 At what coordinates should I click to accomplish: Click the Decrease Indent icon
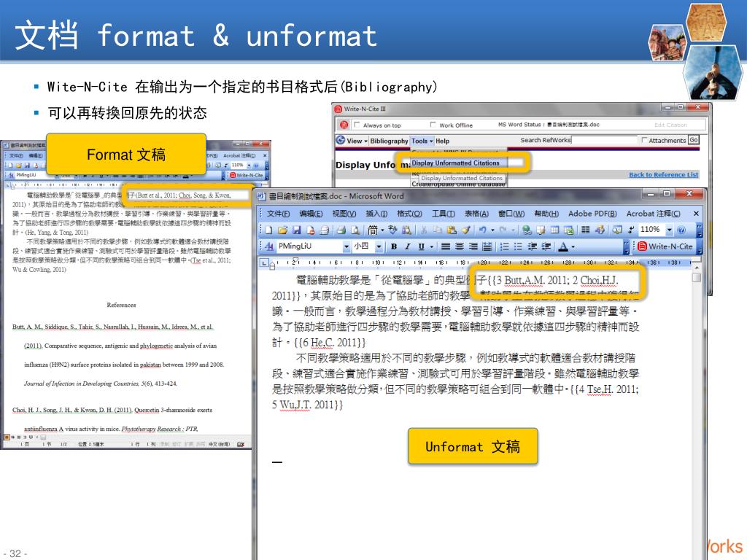tap(532, 246)
